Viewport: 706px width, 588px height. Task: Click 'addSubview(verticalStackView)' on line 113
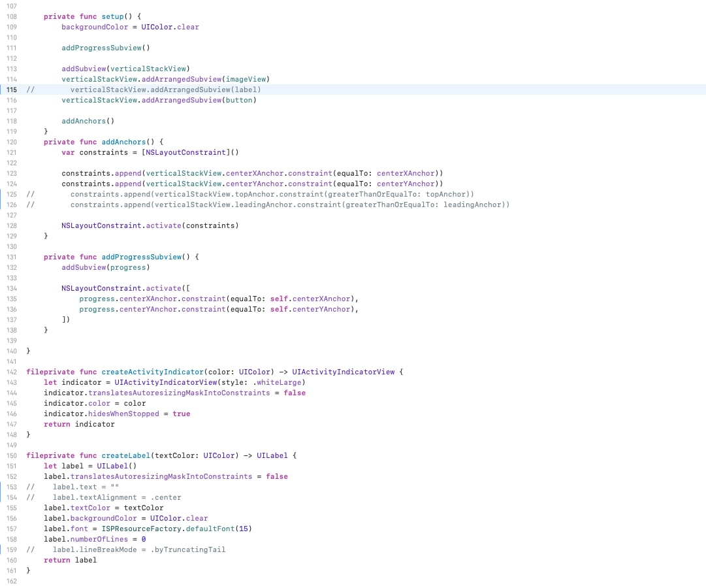125,69
